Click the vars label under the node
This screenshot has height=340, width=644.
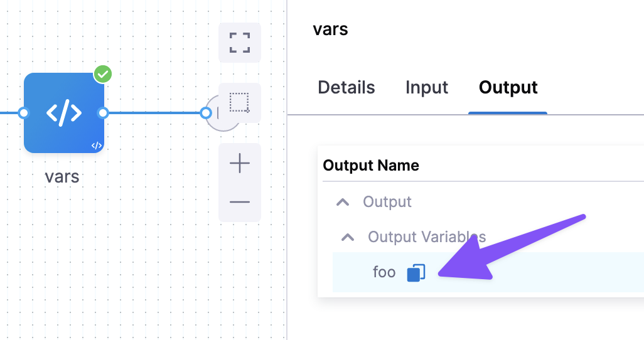(x=62, y=176)
